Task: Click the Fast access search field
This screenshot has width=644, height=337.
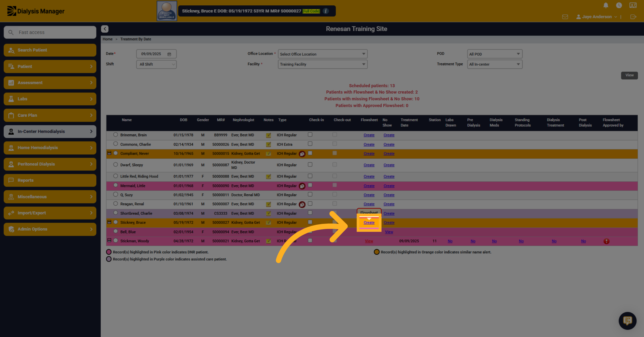Action: pos(50,32)
